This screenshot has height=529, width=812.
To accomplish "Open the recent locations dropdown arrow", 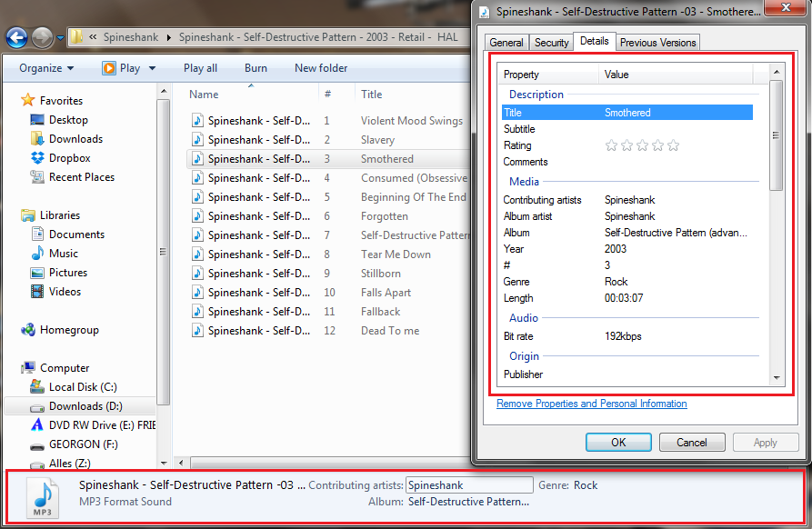I will (x=60, y=38).
